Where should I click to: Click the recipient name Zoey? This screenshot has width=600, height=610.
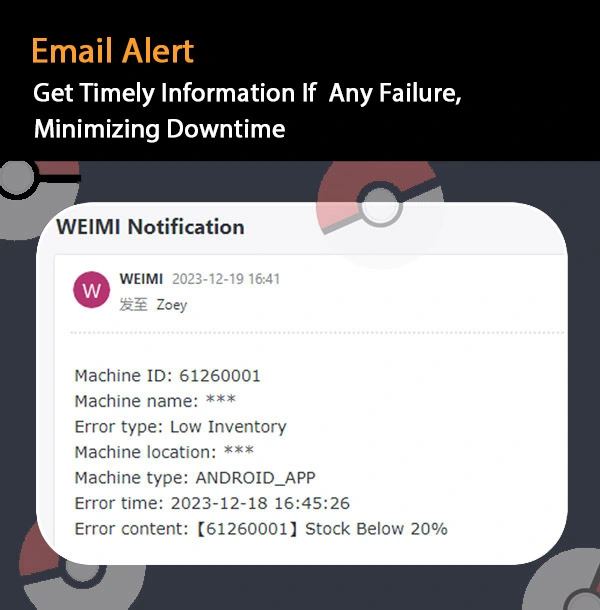click(x=172, y=305)
